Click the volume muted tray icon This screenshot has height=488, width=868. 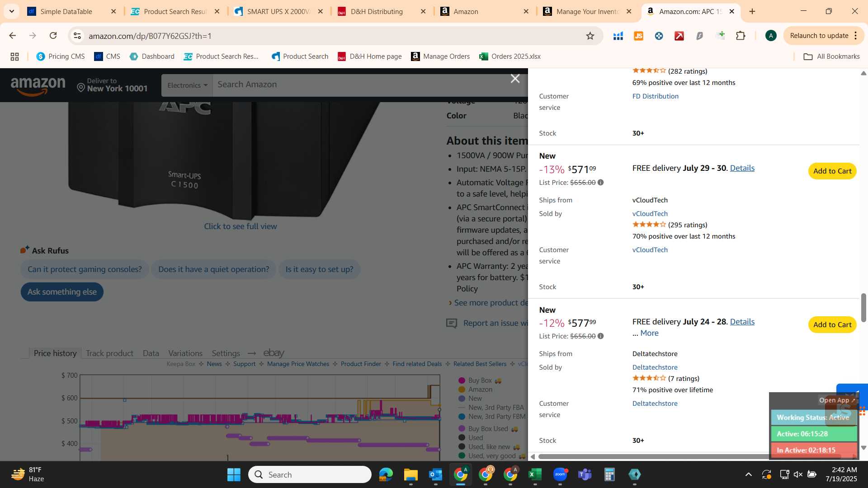click(x=798, y=474)
